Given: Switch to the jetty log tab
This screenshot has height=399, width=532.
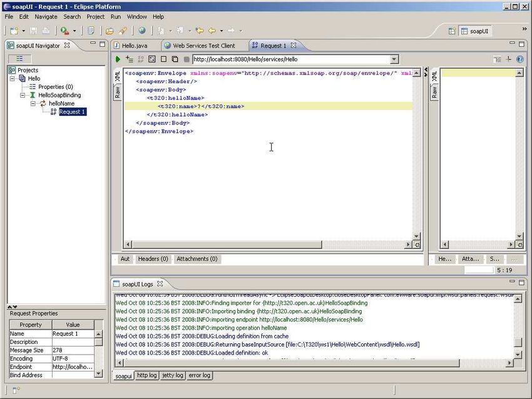Looking at the screenshot, I should [x=172, y=375].
